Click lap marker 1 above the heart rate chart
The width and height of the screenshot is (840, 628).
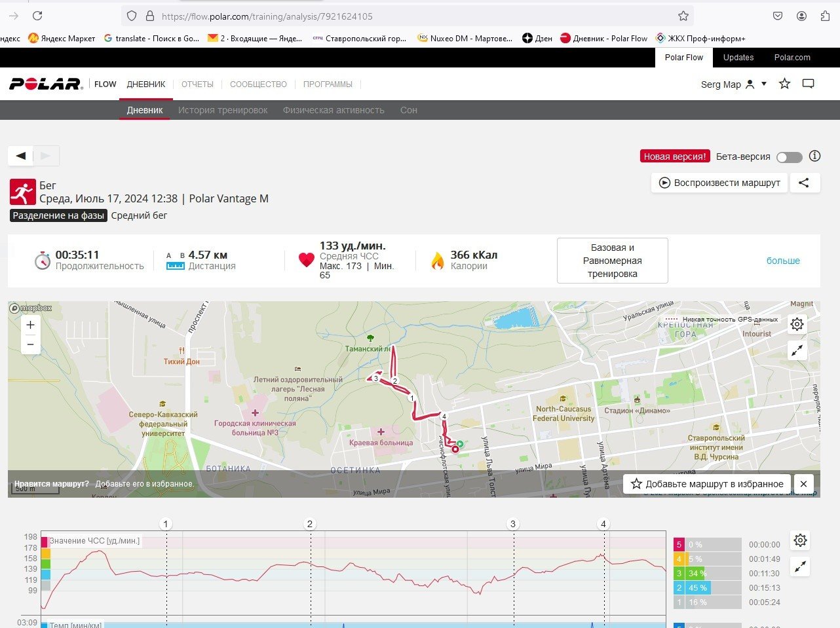point(166,524)
